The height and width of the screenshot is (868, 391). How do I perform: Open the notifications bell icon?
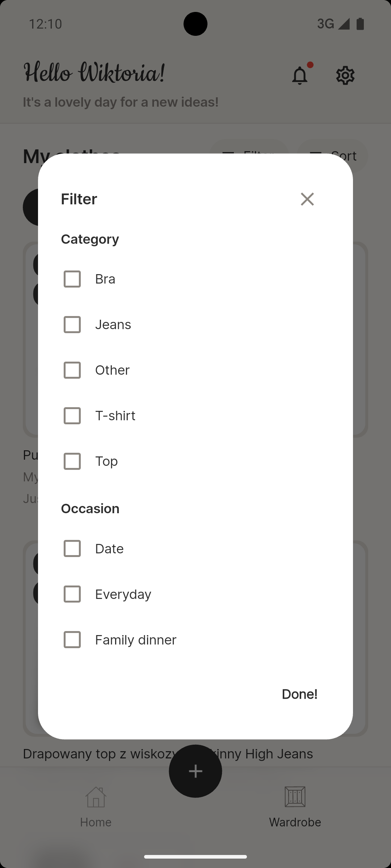click(300, 75)
